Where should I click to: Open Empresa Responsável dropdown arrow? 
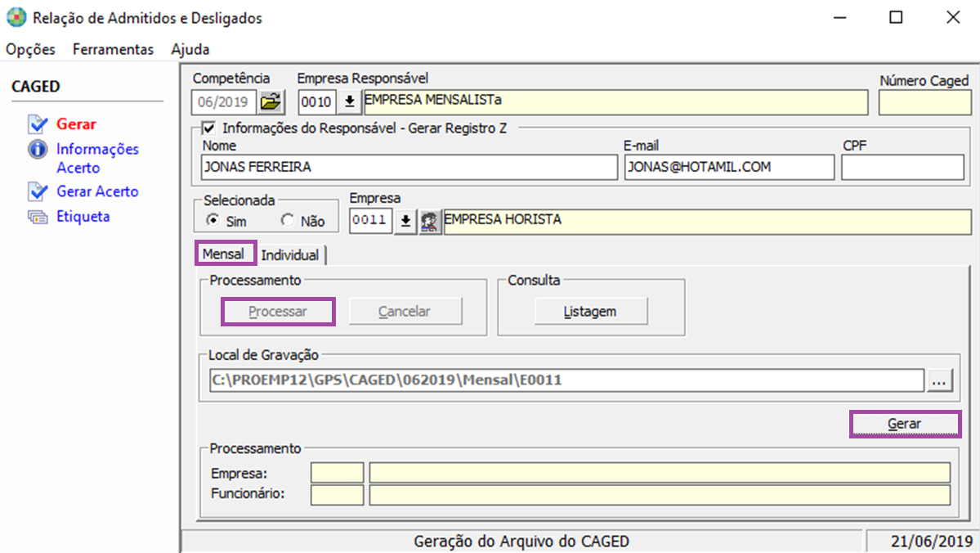(350, 102)
